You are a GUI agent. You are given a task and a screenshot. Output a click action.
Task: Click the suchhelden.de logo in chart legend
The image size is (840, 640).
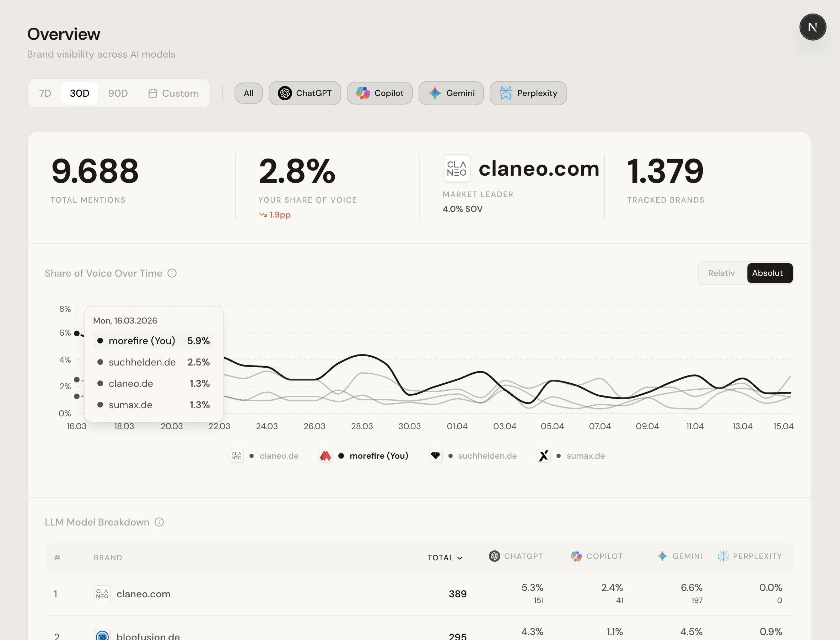(x=435, y=455)
